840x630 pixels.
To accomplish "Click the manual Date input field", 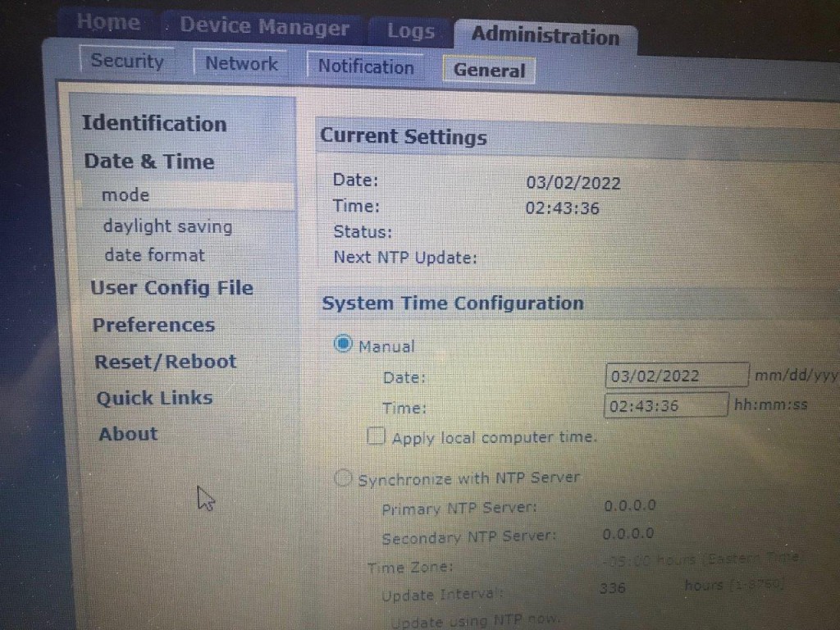I will click(x=676, y=376).
